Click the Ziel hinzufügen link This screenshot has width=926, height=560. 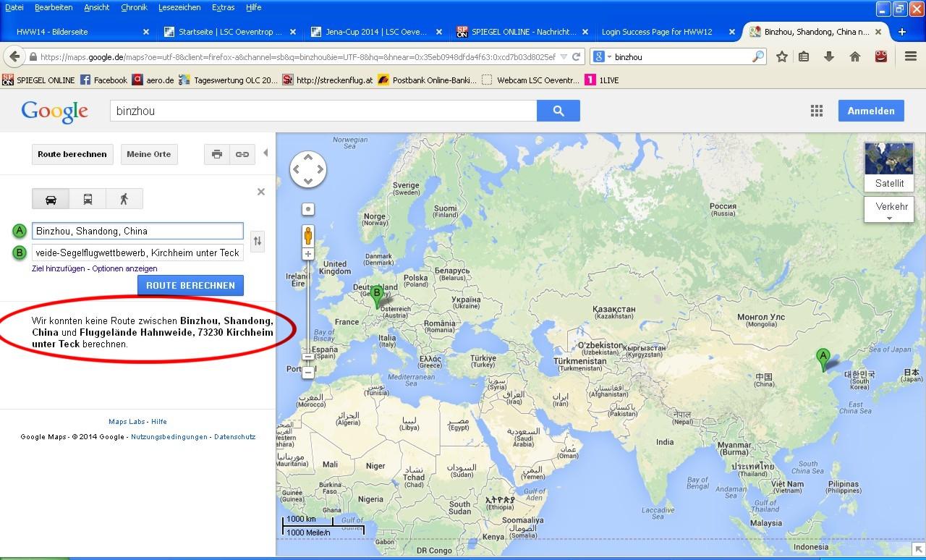tap(59, 268)
